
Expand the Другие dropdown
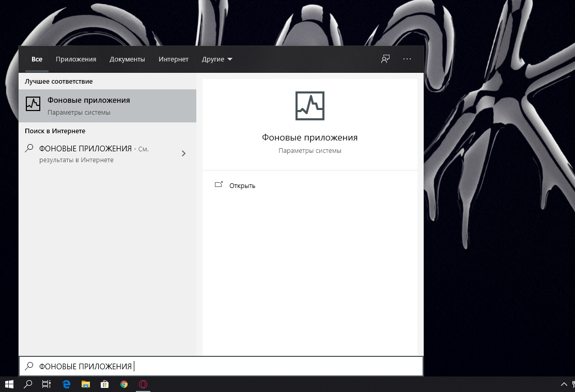click(217, 59)
